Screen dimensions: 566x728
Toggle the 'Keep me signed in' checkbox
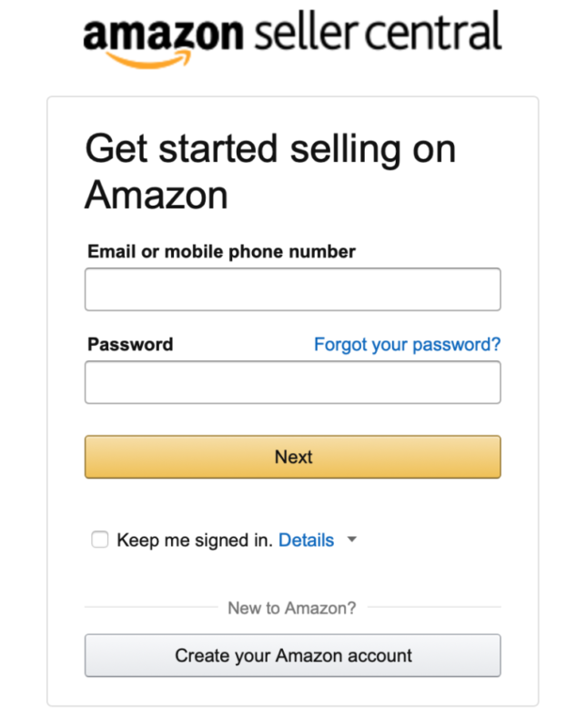(100, 540)
